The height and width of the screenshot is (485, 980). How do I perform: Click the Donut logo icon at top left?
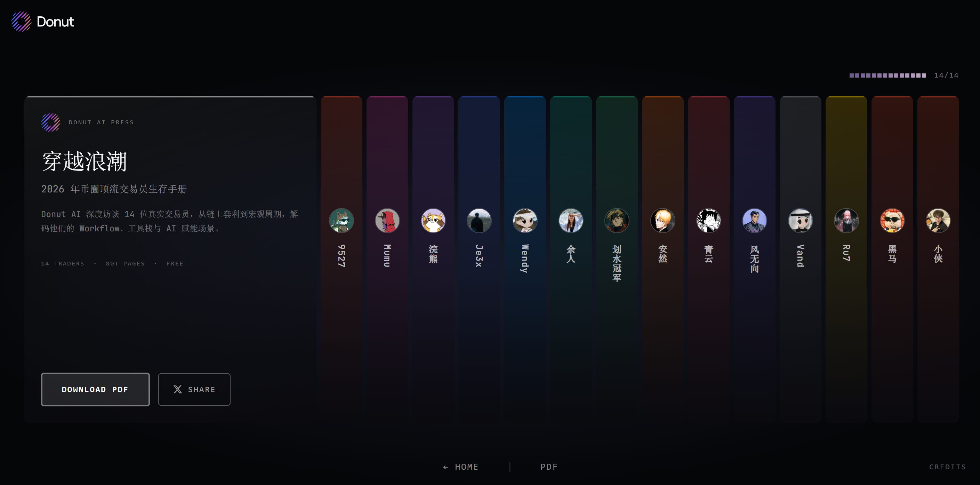tap(21, 22)
